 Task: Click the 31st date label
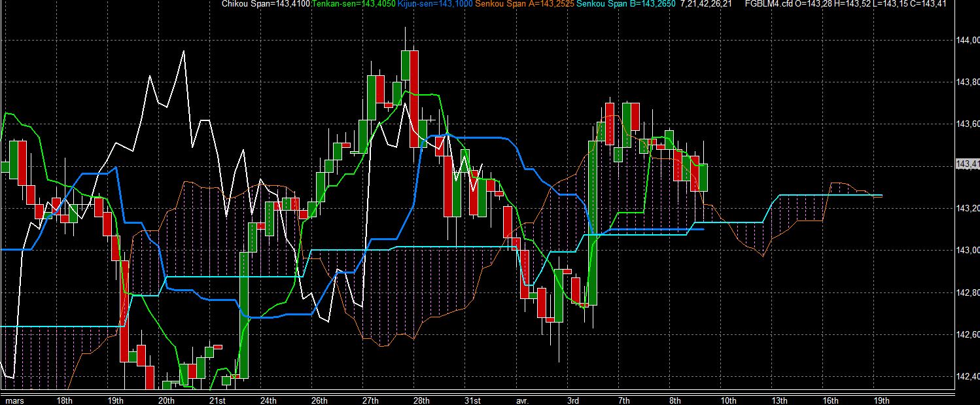click(x=472, y=400)
